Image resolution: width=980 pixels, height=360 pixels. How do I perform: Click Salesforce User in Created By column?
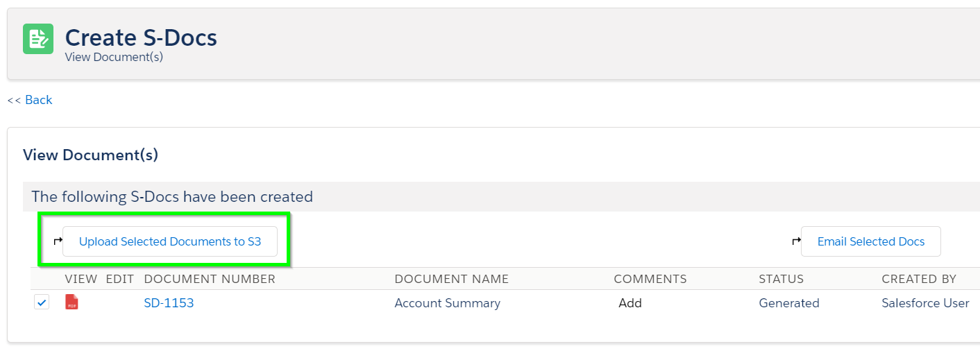pos(925,303)
